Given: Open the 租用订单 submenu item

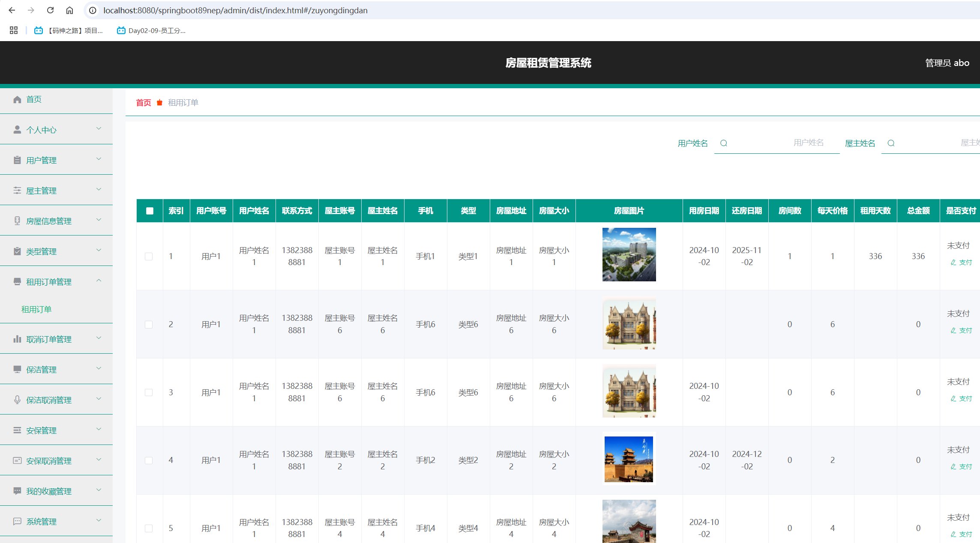Looking at the screenshot, I should [36, 309].
